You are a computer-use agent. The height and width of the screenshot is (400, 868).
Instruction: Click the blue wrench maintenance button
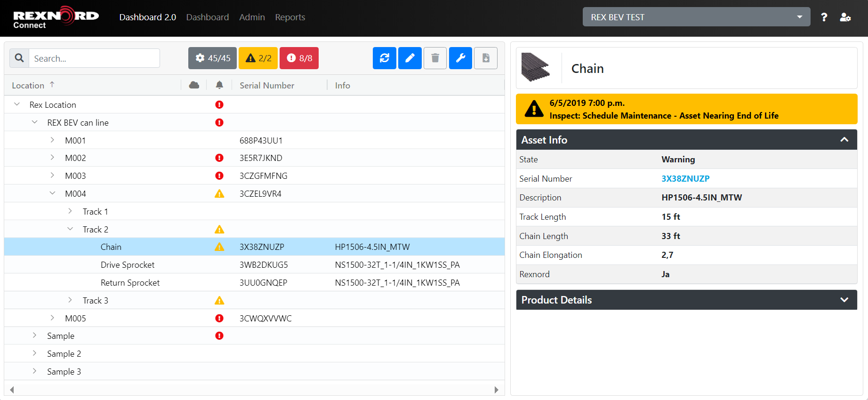[x=460, y=58]
